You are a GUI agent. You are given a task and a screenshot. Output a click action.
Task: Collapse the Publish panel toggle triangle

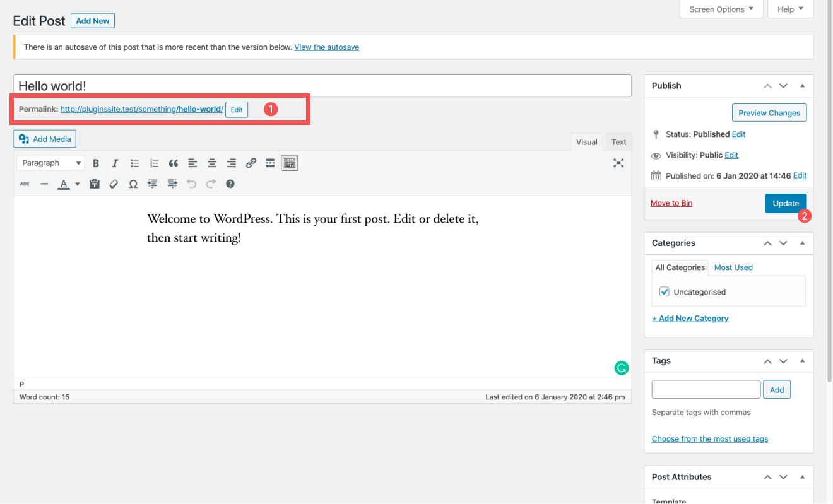tap(803, 86)
